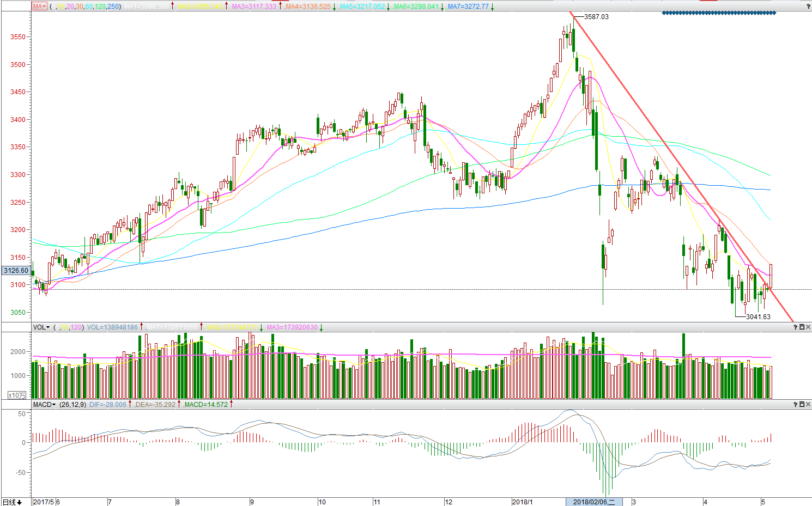812x506 pixels.
Task: Click the MA7=3272.77 legend value
Action: click(468, 7)
